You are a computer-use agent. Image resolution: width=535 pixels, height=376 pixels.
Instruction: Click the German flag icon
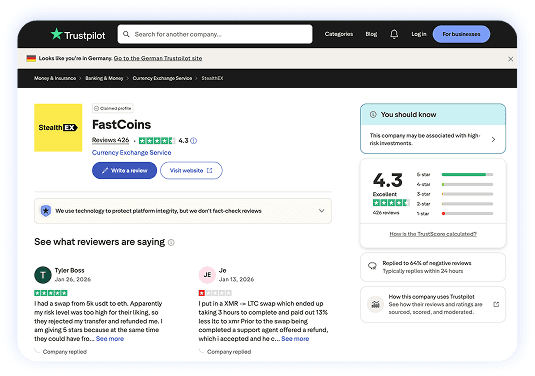click(31, 58)
